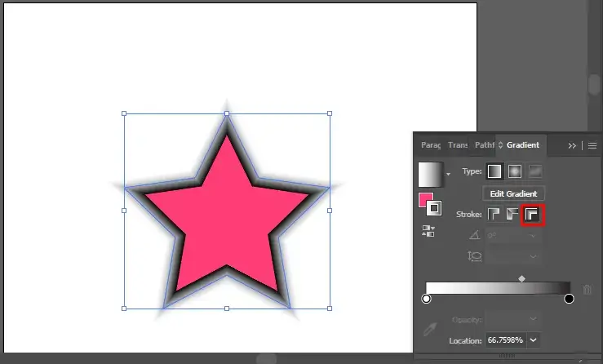Click the Location value field 66.7598%
The height and width of the screenshot is (364, 603).
[x=506, y=340]
